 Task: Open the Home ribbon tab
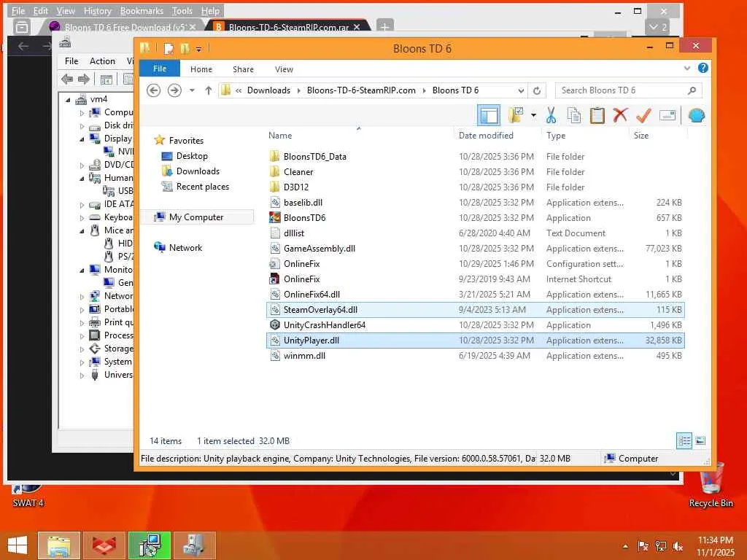pyautogui.click(x=201, y=69)
